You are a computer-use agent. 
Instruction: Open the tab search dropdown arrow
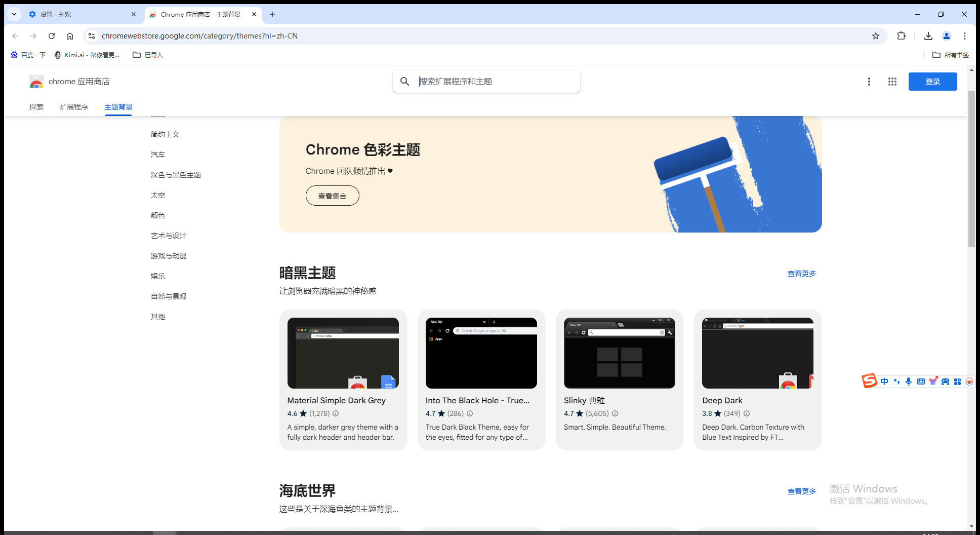(14, 14)
